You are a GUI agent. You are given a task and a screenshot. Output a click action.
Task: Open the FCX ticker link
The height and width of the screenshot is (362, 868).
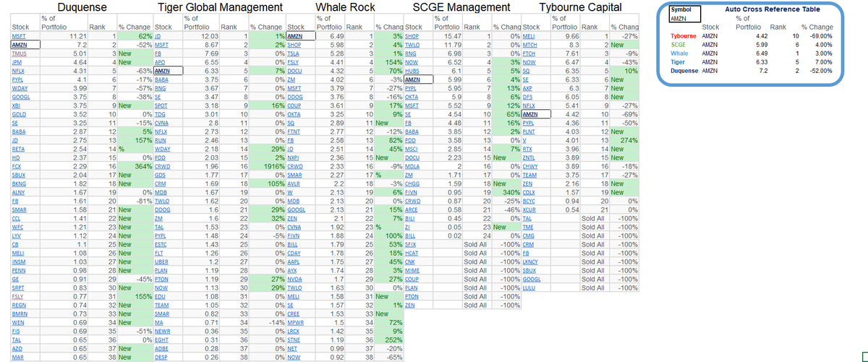click(x=17, y=166)
